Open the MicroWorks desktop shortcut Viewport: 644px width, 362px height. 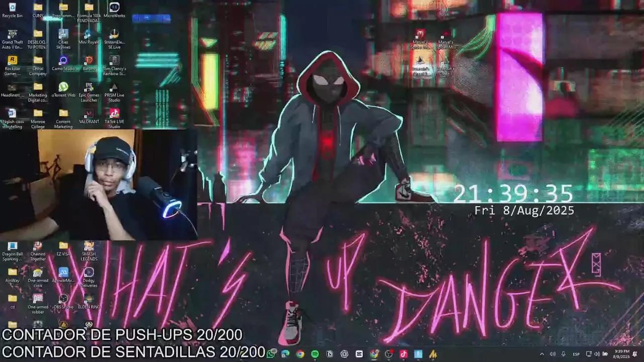[114, 10]
